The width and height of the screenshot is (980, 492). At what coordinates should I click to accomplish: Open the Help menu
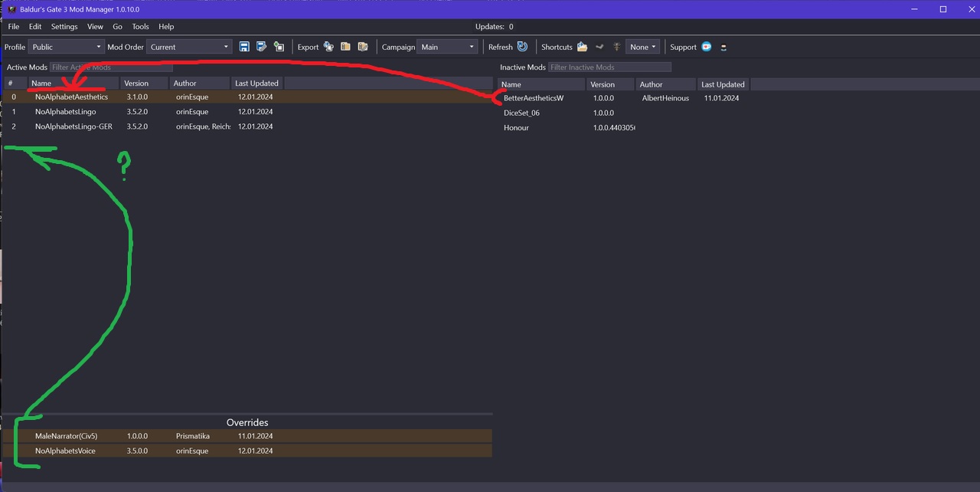coord(166,27)
